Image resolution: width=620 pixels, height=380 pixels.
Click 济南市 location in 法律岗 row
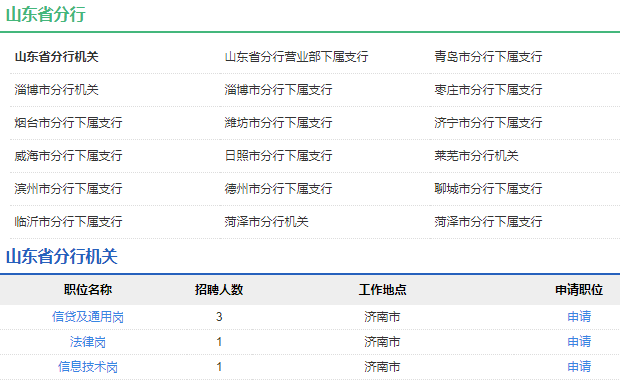coord(382,342)
